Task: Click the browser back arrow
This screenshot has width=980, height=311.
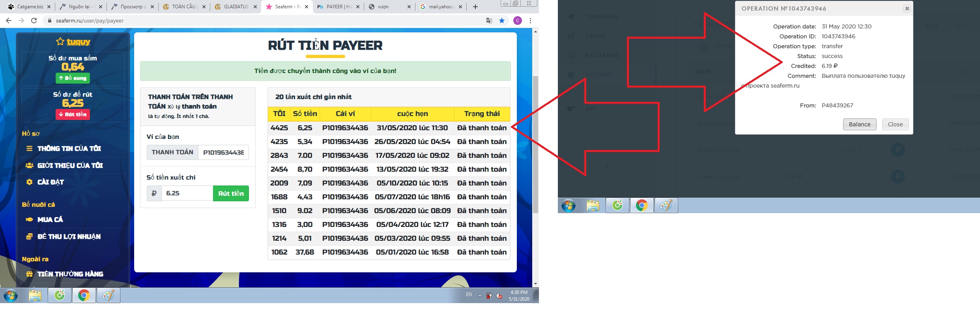Action: (x=8, y=21)
